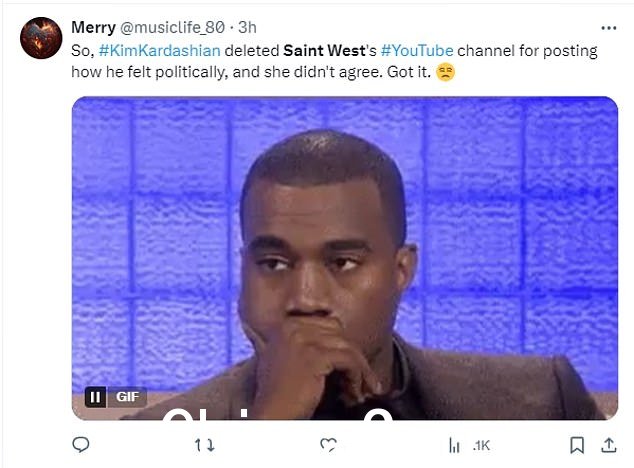
Task: Share the post via upload arrow icon
Action: tap(609, 445)
